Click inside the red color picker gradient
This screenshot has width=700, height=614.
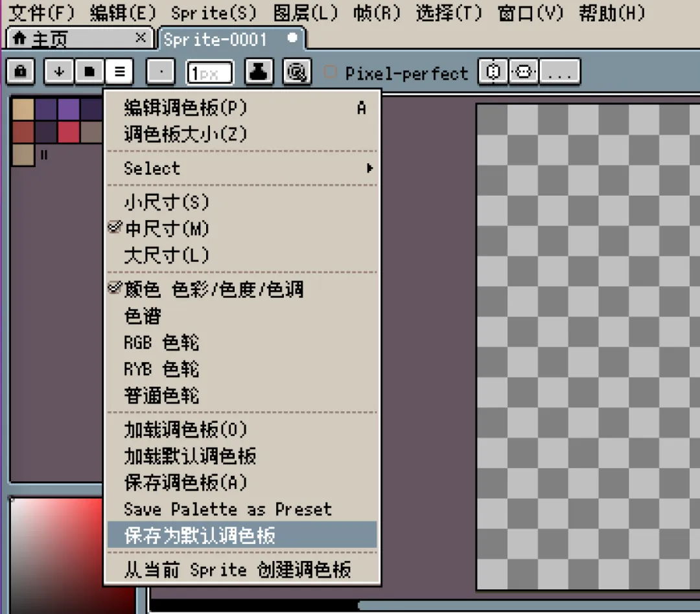(x=57, y=556)
